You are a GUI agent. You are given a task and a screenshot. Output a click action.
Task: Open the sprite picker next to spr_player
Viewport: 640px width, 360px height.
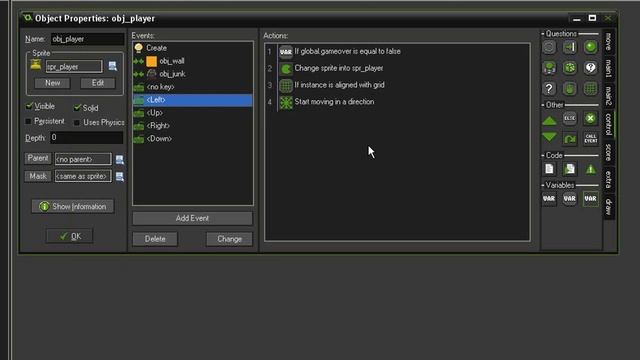click(x=113, y=66)
